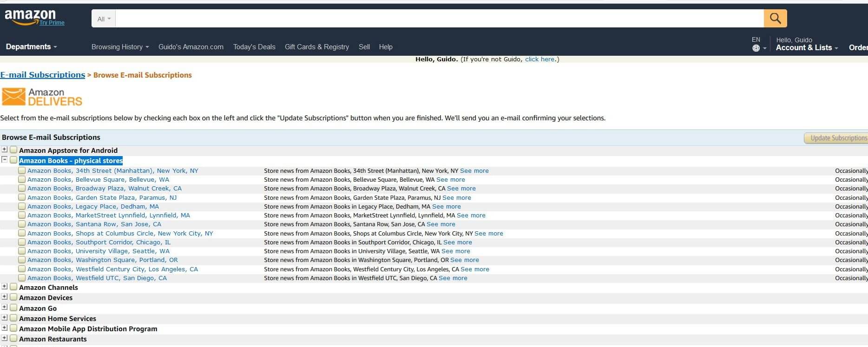This screenshot has height=347, width=868.
Task: Check the MarketStreet Lynnfield checkbox
Action: [22, 215]
